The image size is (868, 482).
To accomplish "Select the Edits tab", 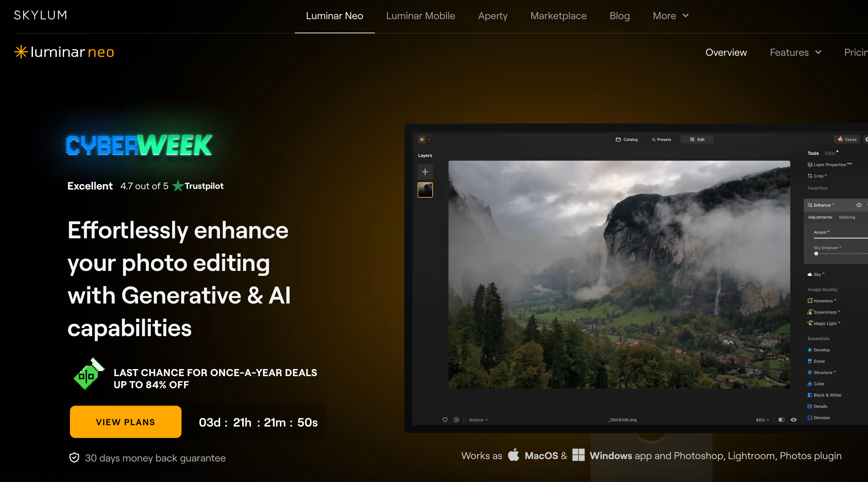I will 830,153.
